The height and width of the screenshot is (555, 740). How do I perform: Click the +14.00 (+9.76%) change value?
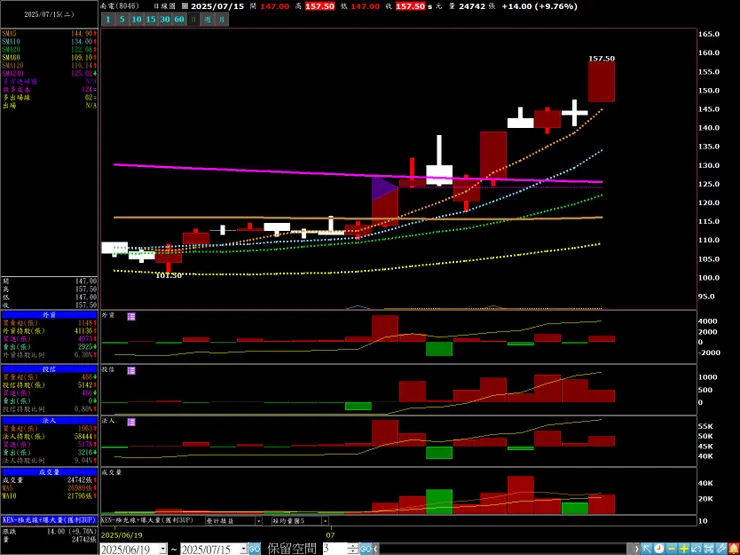539,7
